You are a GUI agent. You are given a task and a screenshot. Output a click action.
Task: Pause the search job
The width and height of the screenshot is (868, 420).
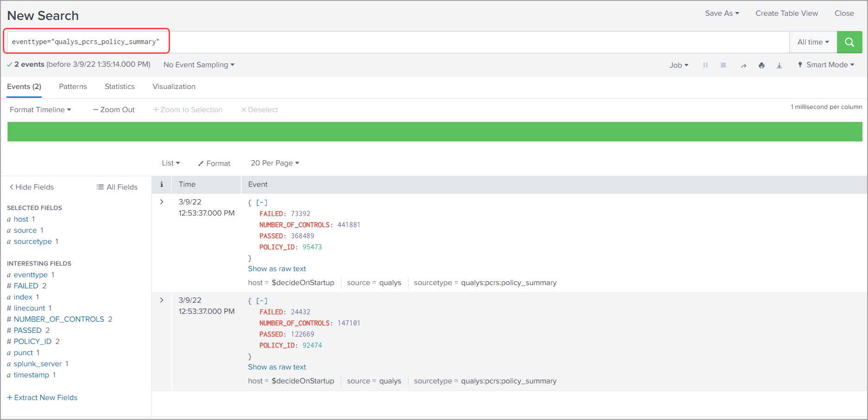705,65
